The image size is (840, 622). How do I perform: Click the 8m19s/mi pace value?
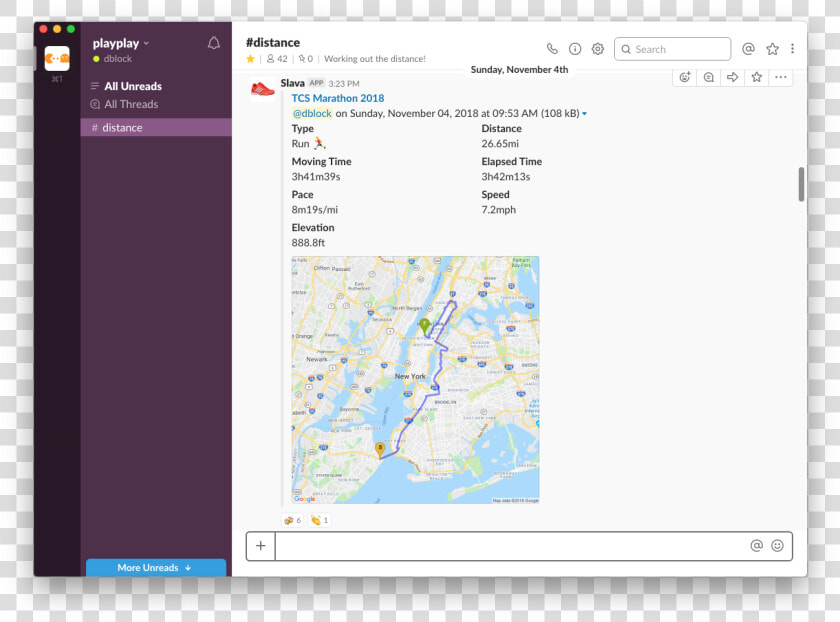314,209
